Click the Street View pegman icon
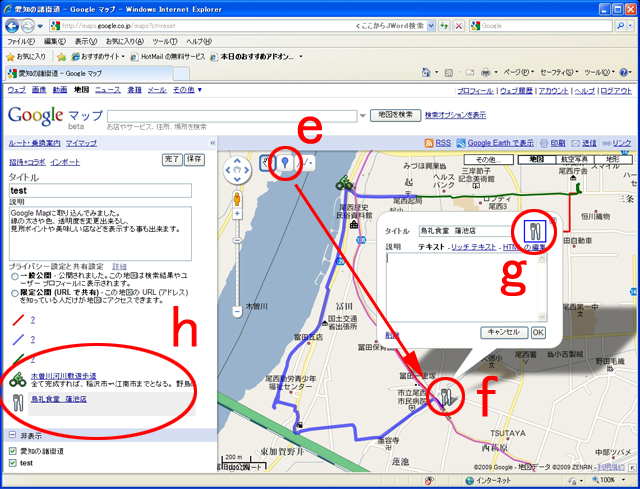This screenshot has height=489, width=640. click(x=237, y=200)
